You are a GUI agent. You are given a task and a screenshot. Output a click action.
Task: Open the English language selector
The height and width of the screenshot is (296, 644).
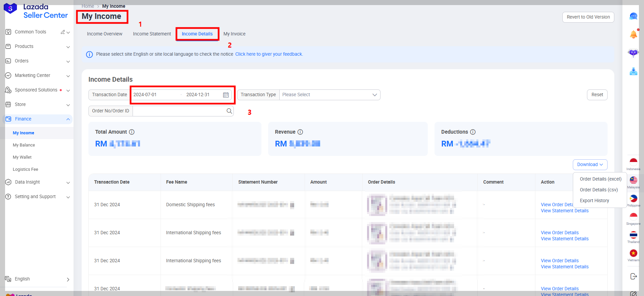click(37, 279)
